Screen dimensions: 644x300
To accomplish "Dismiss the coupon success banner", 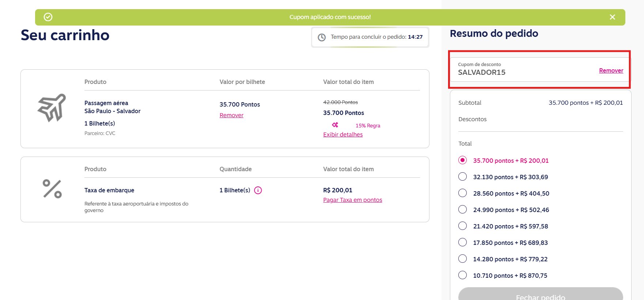I will click(x=613, y=17).
